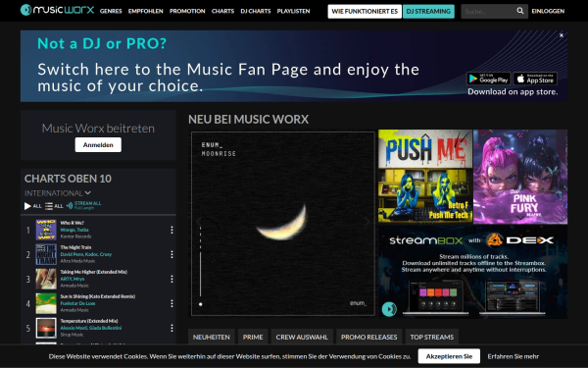Click label Kontor Records
The width and height of the screenshot is (588, 368).
75,237
